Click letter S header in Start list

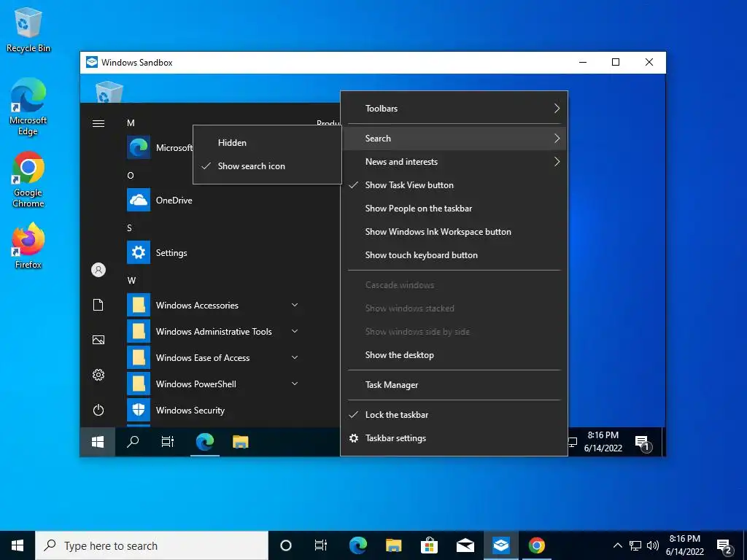click(130, 228)
